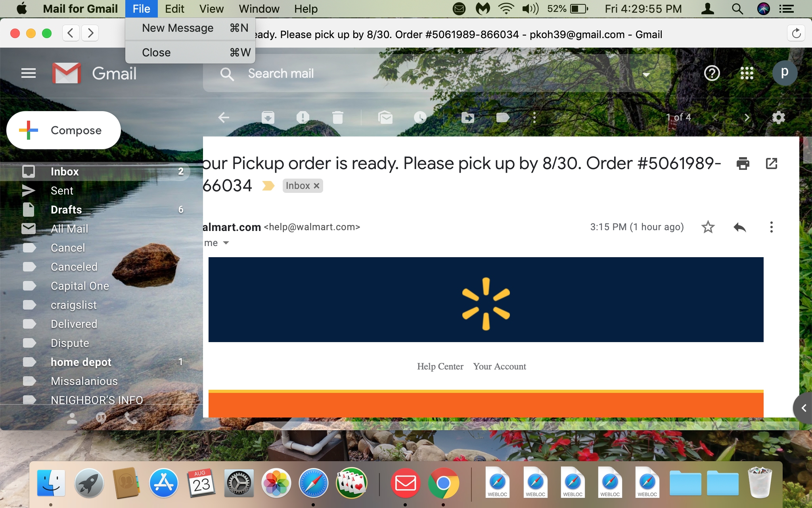This screenshot has height=508, width=812.
Task: Snooze this email with the clock icon
Action: [x=420, y=117]
